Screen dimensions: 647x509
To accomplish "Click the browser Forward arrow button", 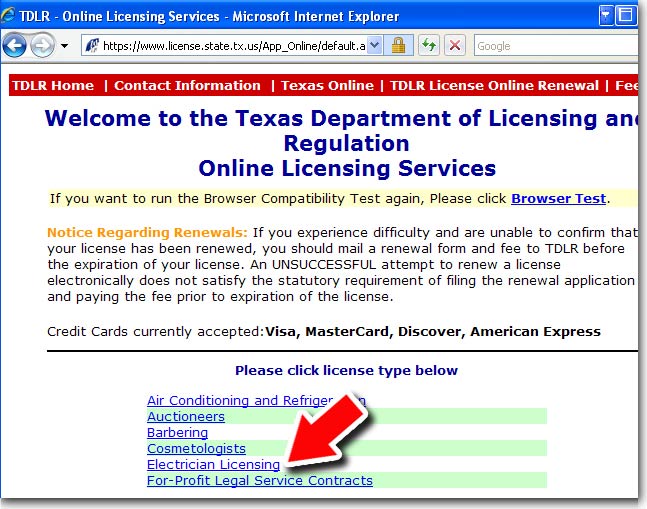I will point(43,45).
